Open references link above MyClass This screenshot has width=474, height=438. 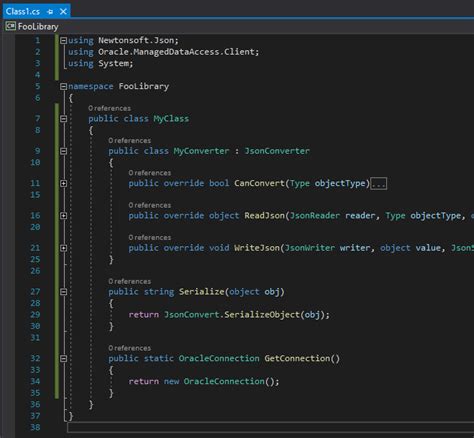point(109,108)
